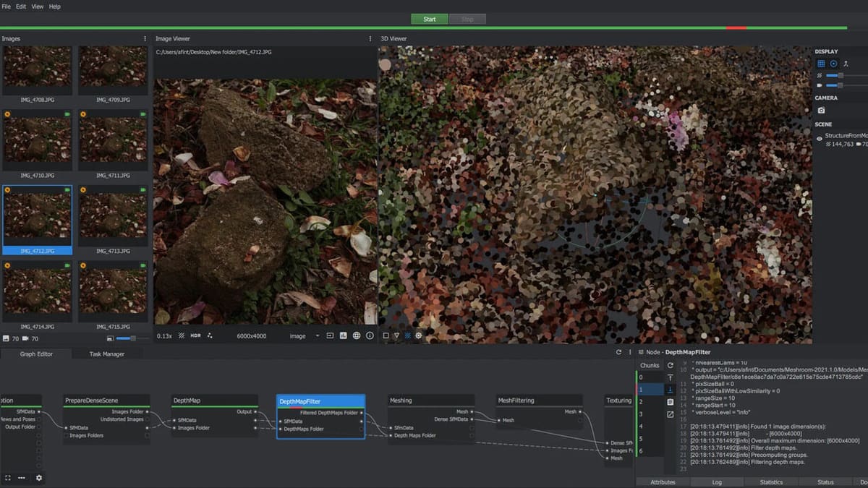Open the ellipsis options in Graph Editor
This screenshot has width=868, height=488.
tap(22, 478)
